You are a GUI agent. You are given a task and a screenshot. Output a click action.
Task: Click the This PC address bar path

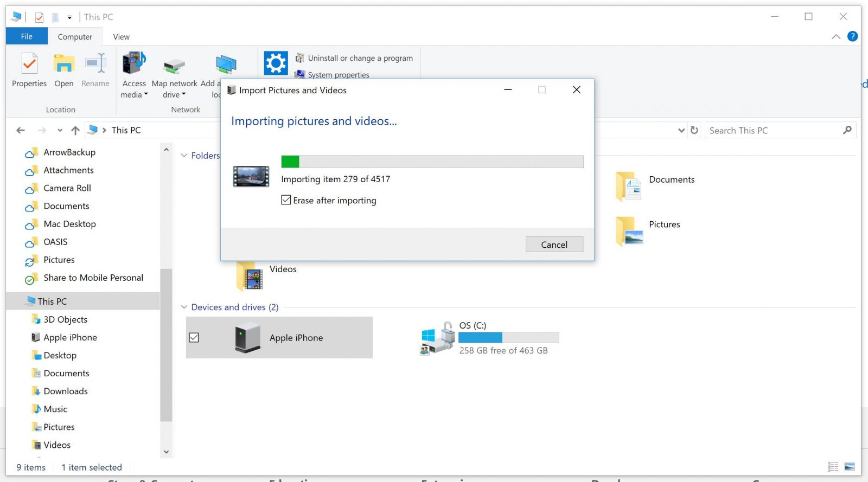pos(126,130)
